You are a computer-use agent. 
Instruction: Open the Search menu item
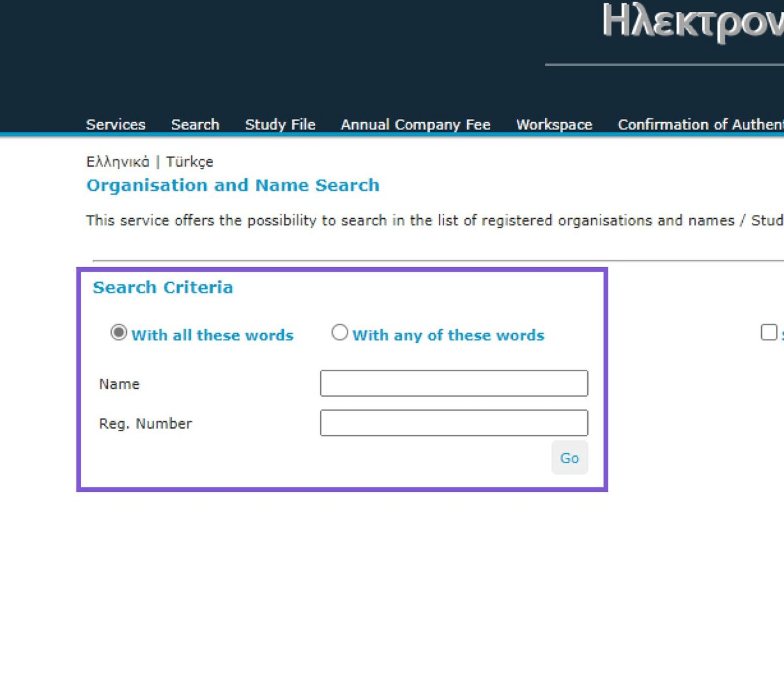pyautogui.click(x=195, y=125)
